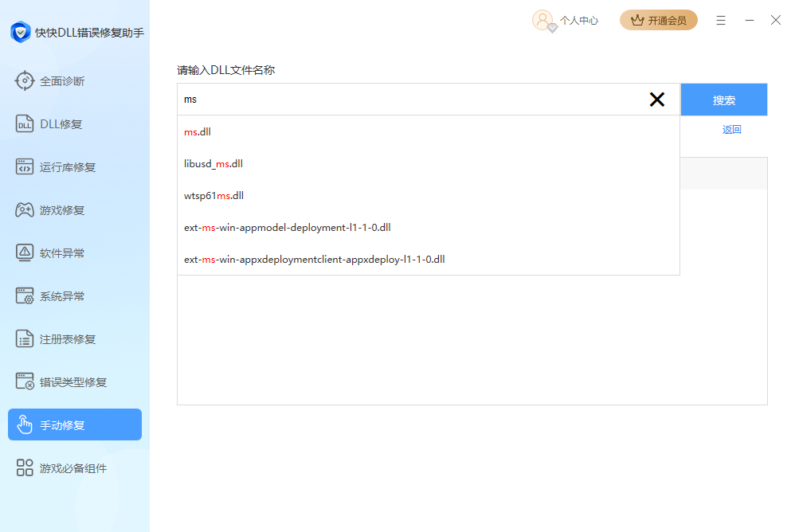Close the application window

pos(776,20)
